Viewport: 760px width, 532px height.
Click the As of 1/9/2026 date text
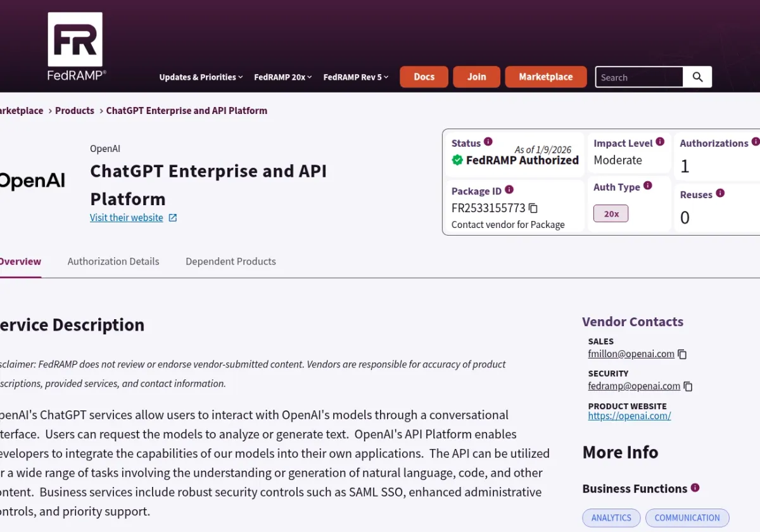tap(543, 149)
